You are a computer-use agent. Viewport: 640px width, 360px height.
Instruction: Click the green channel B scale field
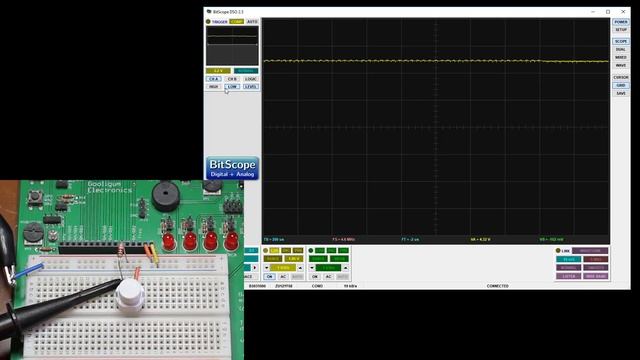click(x=329, y=268)
